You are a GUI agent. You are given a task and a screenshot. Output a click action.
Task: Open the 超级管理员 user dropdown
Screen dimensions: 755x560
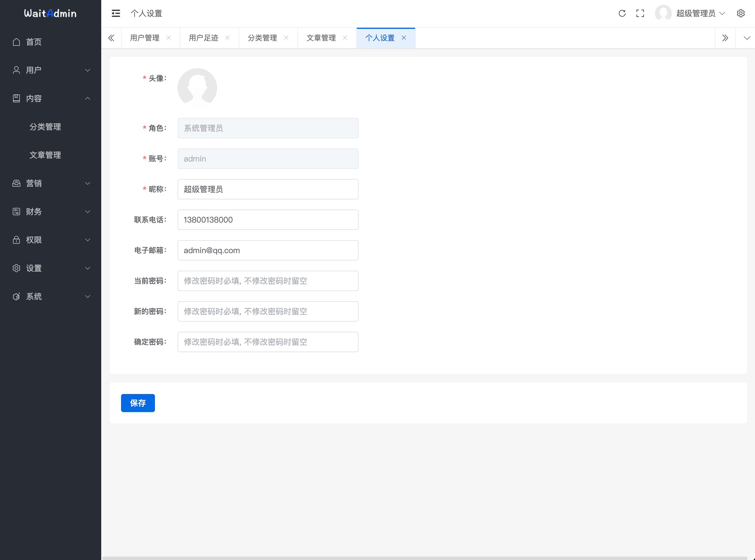coord(695,13)
